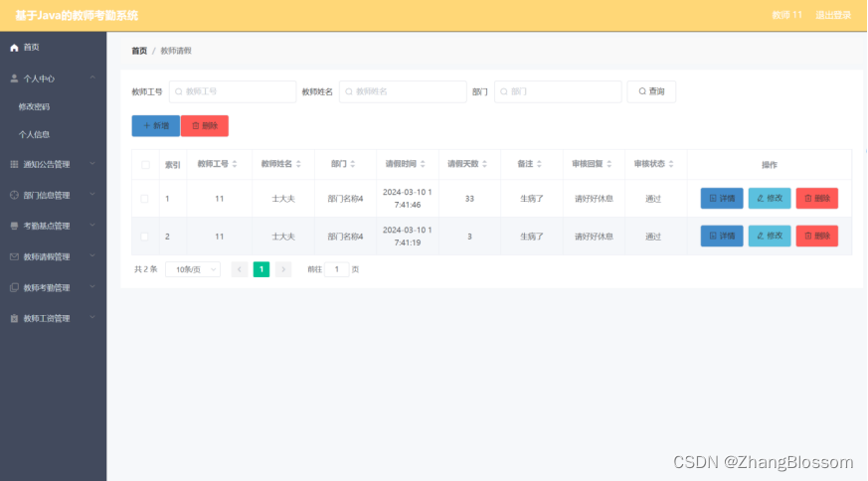Sort by 部门 column arrows
The width and height of the screenshot is (868, 481).
(x=353, y=164)
